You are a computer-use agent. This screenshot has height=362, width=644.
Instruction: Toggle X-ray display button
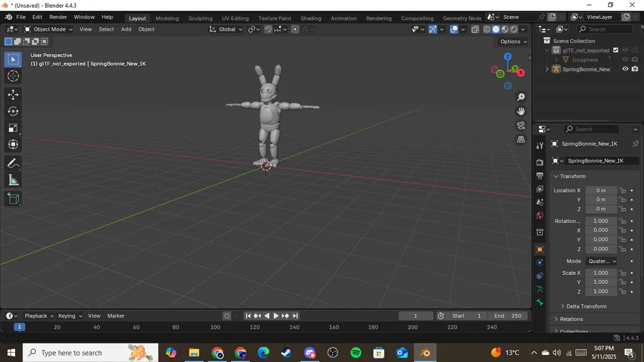(x=475, y=29)
